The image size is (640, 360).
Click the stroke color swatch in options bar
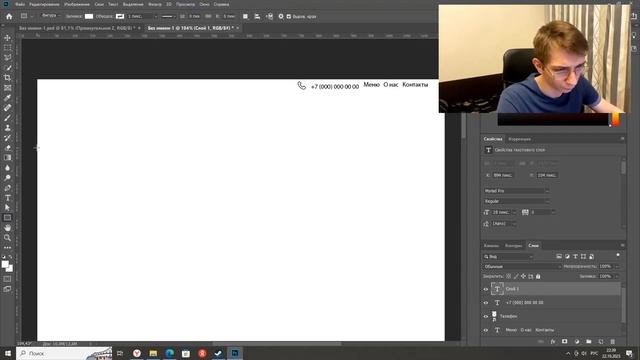pos(120,16)
